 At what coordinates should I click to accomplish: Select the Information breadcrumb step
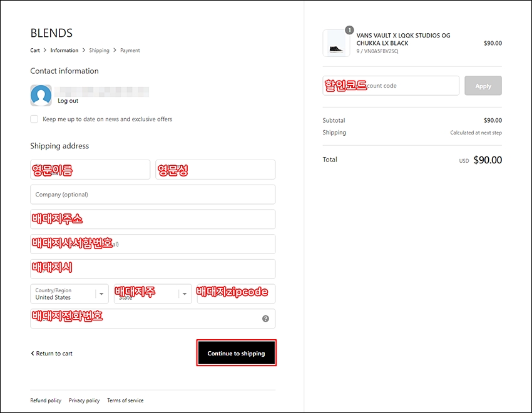[64, 50]
